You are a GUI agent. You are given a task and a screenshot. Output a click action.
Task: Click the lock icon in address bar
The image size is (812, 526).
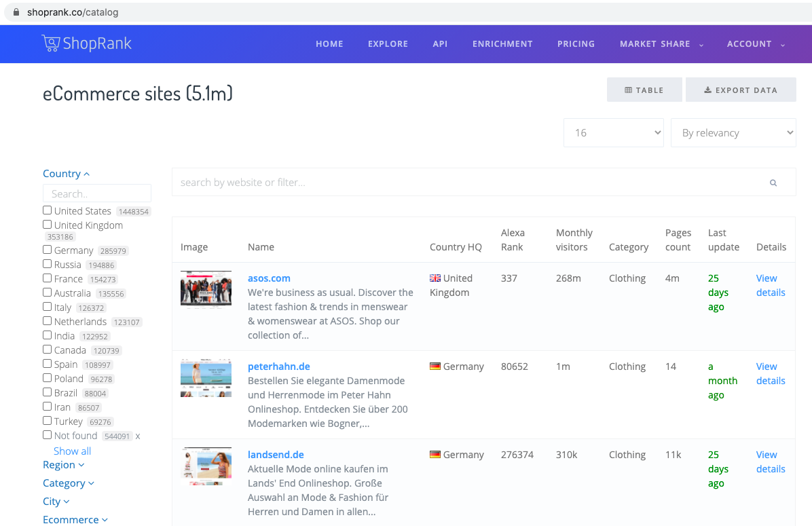[x=16, y=12]
